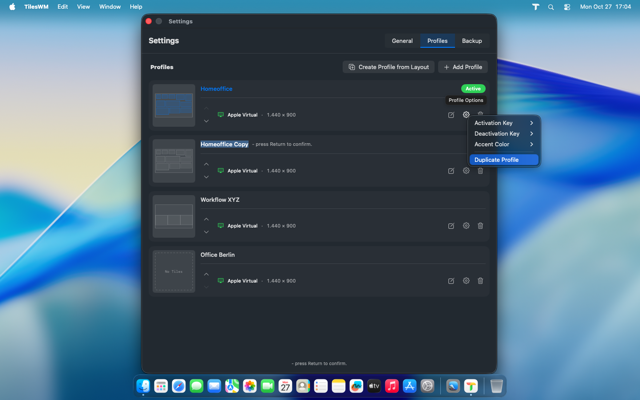Click the edit icon for Office Berlin
This screenshot has height=400, width=640.
[451, 281]
